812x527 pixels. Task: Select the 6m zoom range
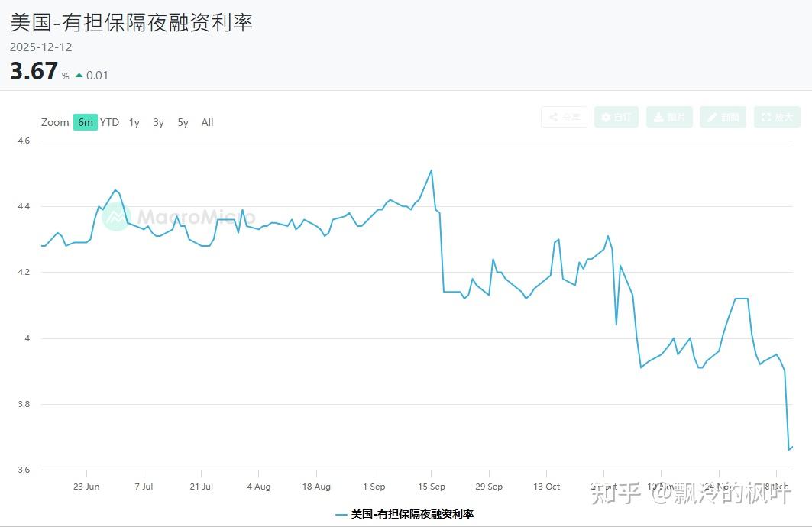(x=86, y=122)
